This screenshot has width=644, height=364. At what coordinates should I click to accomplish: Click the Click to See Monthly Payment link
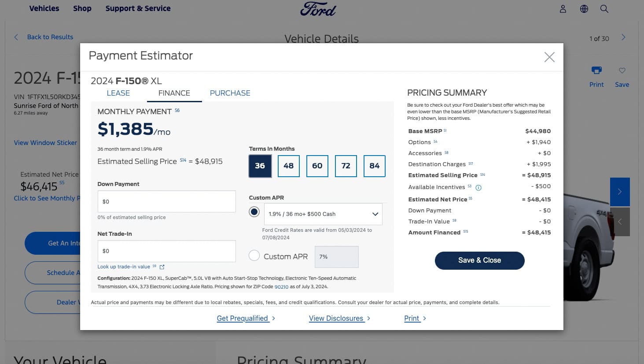(47, 198)
